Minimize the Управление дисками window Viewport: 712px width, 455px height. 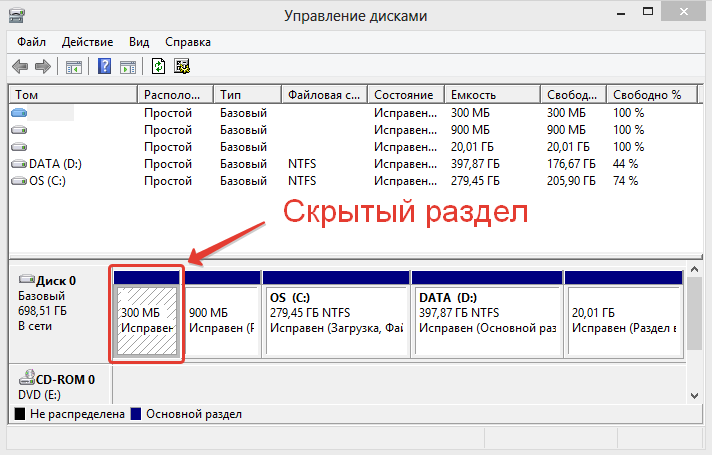pyautogui.click(x=621, y=14)
